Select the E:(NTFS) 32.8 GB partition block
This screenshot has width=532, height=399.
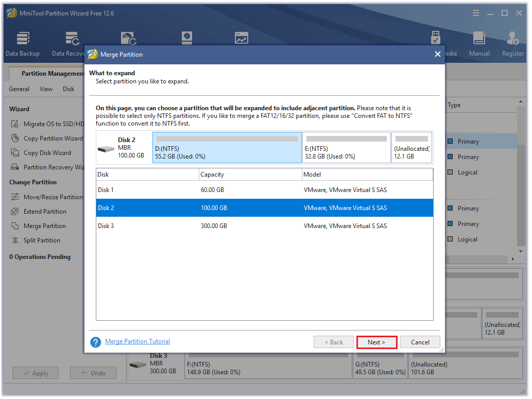point(346,148)
